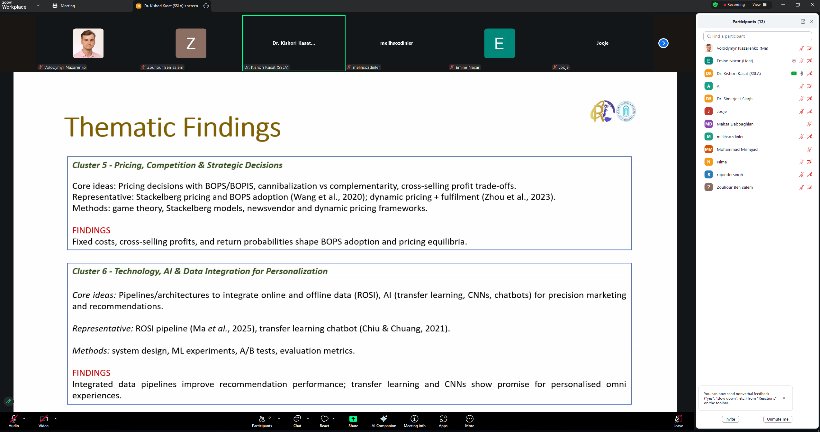Toggle the microphone mute in the meeting toolbar
Image resolution: width=820 pixels, height=432 pixels.
point(14,421)
